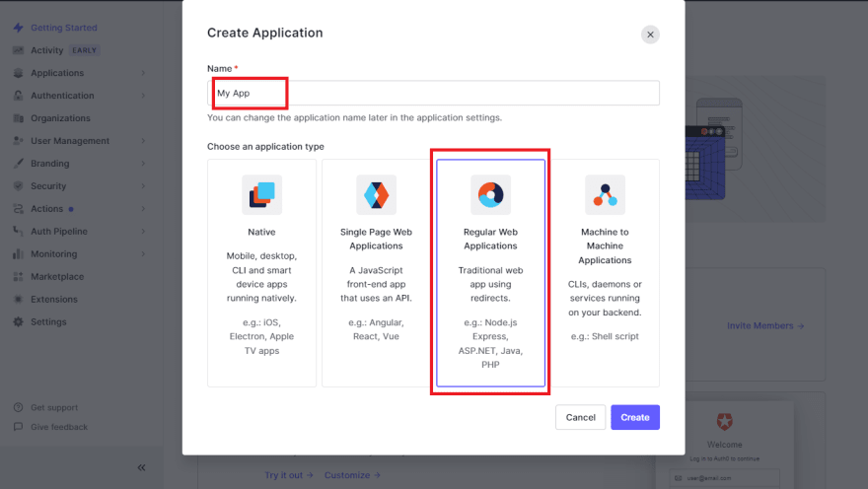Select the Machine to Machine Applications icon
Image resolution: width=868 pixels, height=489 pixels.
tap(605, 195)
